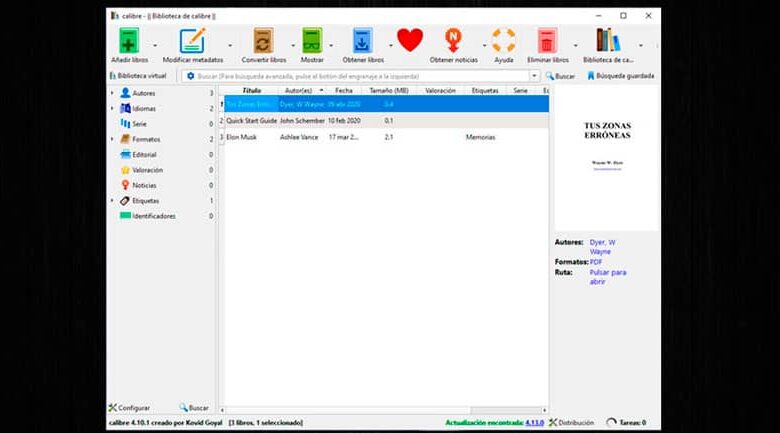Click the book list horizontal scrollbar
Viewport: 780px width, 433px height.
[x=384, y=411]
